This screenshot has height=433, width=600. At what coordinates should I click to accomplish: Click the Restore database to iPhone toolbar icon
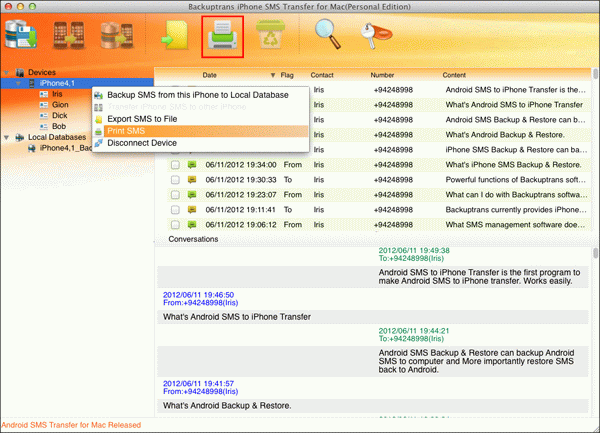(117, 35)
